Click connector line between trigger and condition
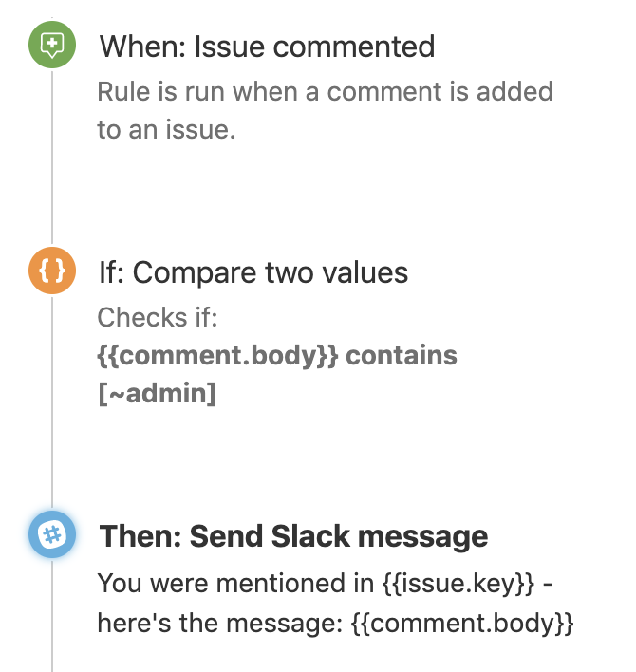 pos(52,158)
